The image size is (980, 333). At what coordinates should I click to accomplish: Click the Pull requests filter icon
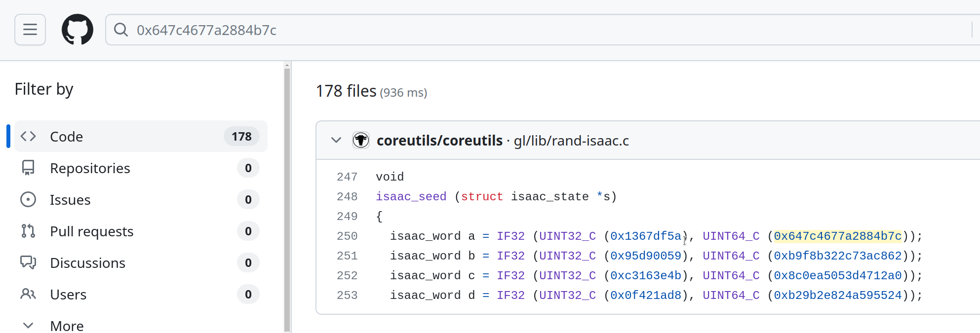tap(28, 231)
